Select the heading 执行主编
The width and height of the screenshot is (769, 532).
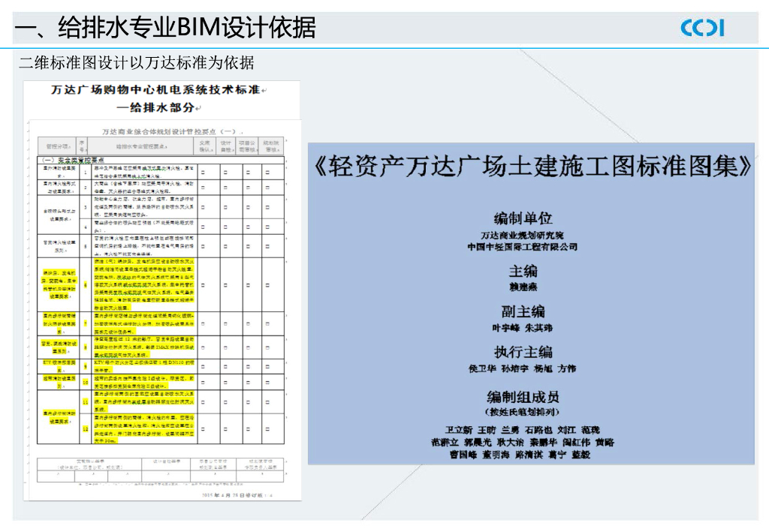(x=523, y=352)
